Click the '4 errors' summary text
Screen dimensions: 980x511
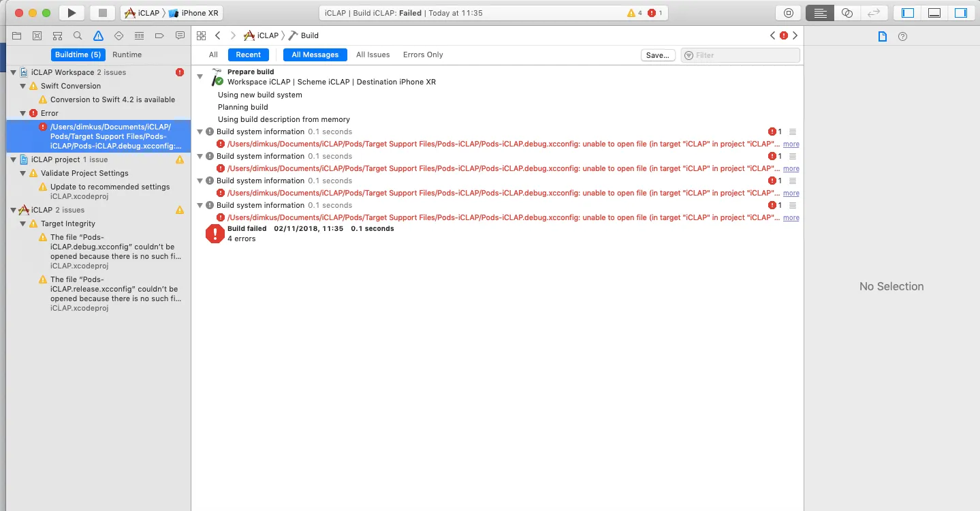[242, 239]
